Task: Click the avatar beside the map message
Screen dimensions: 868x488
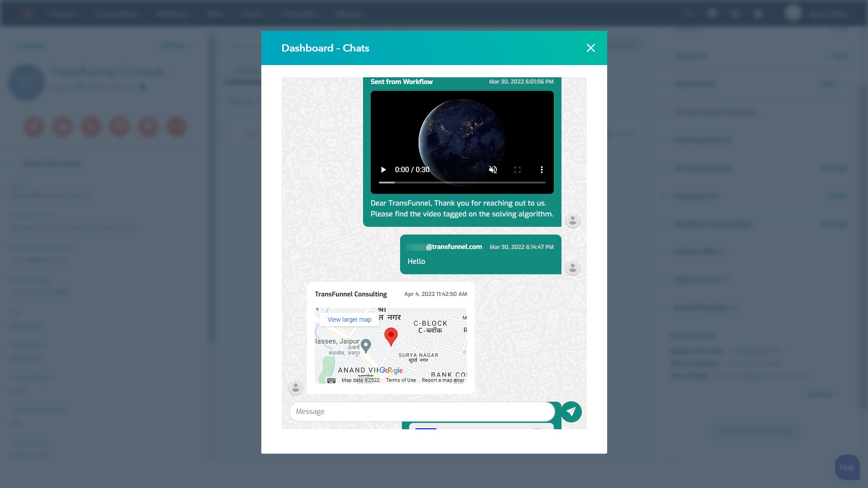Action: pos(296,388)
